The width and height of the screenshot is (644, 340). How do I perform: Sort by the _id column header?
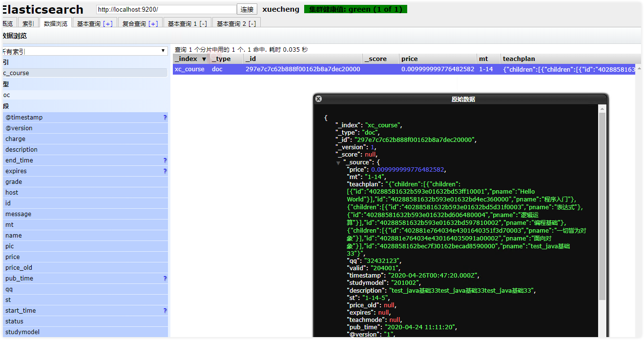pos(303,59)
